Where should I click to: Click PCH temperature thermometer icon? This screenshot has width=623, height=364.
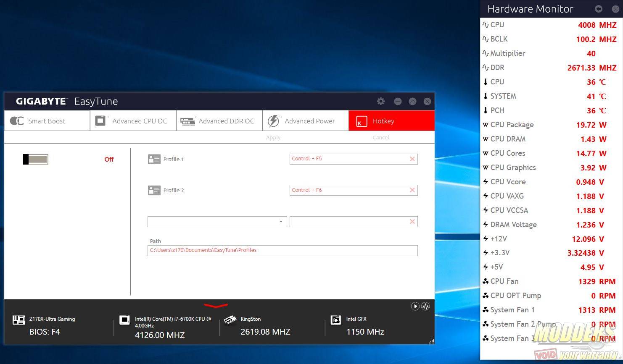[486, 110]
